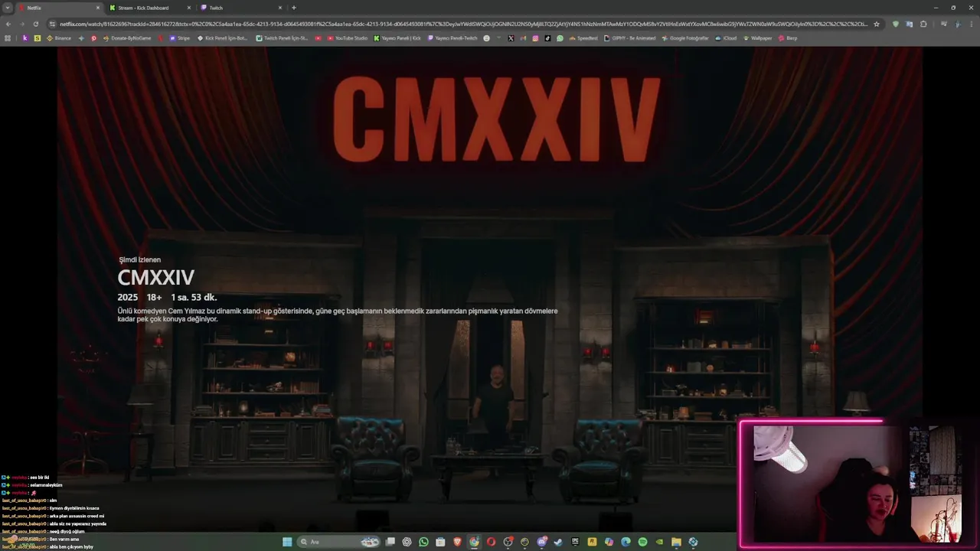
Task: Open Microsoft Store from the taskbar
Action: (440, 542)
